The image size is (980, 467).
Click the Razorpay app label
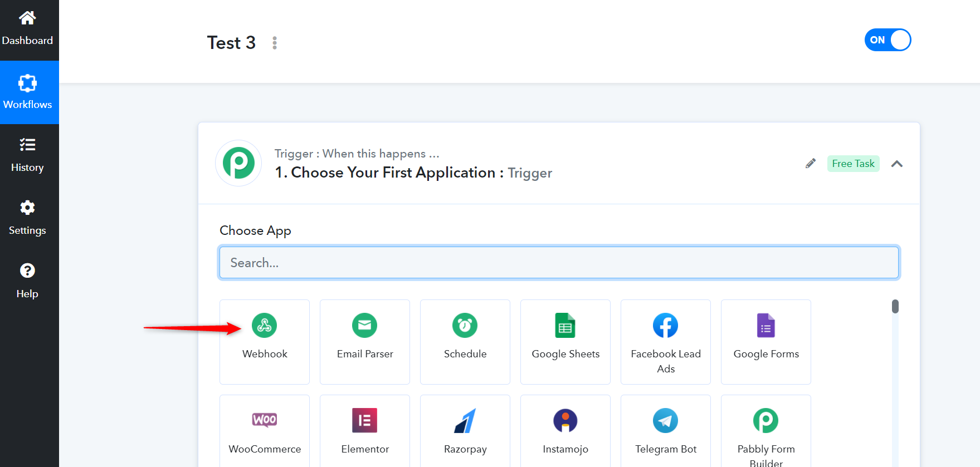click(x=465, y=449)
